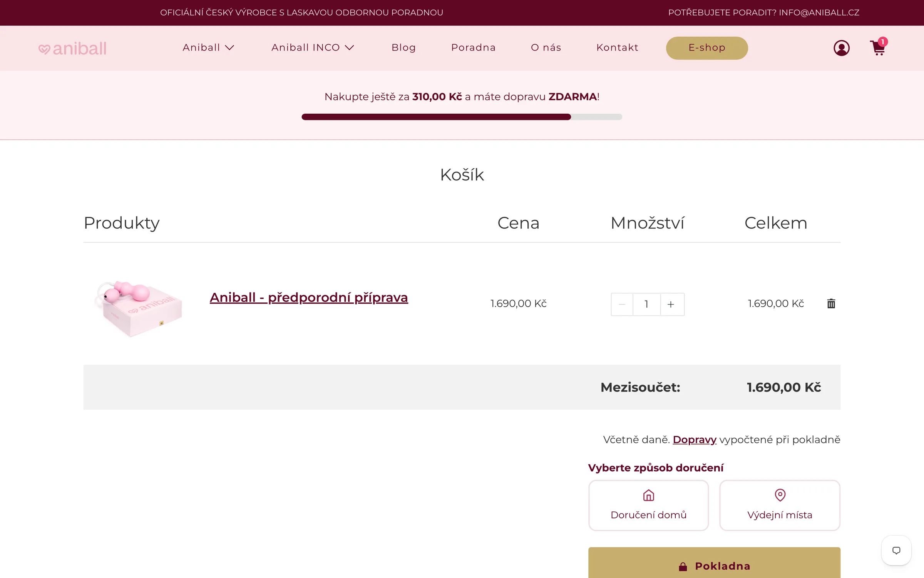The width and height of the screenshot is (924, 578).
Task: Click the Celkem column header
Action: 776,223
